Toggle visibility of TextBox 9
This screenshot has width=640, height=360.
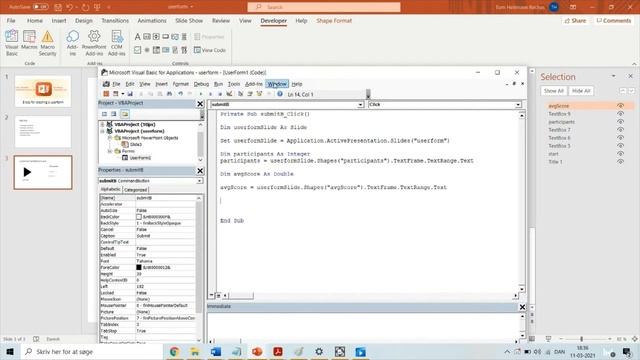coord(620,114)
